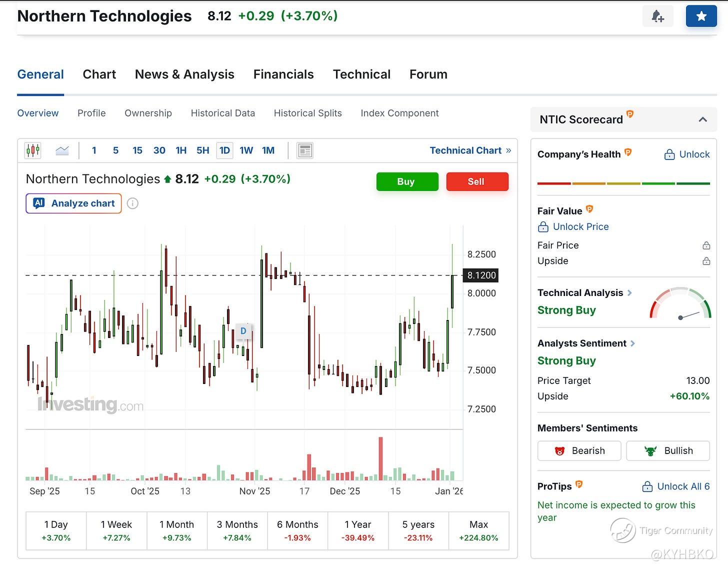728x571 pixels.
Task: Select candlestick chart type icon
Action: click(x=33, y=150)
